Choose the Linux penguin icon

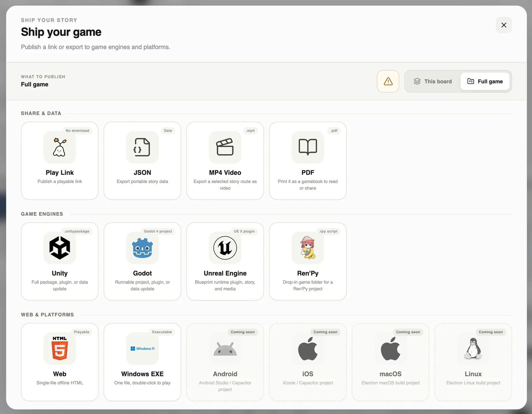point(473,348)
